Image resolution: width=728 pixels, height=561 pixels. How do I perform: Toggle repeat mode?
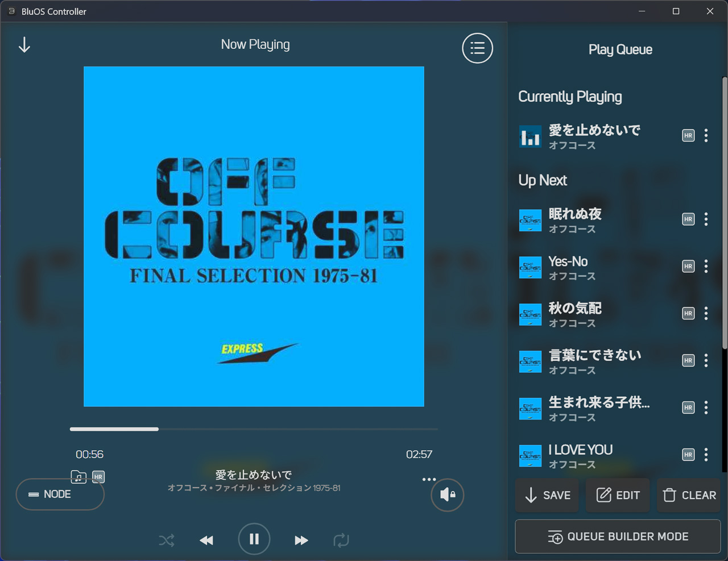click(341, 540)
